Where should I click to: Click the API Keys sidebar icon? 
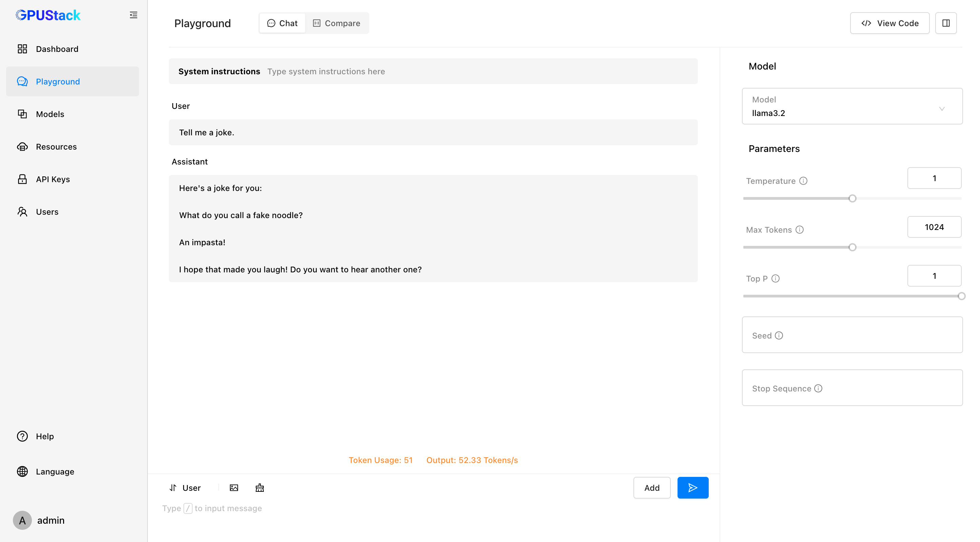click(x=21, y=179)
